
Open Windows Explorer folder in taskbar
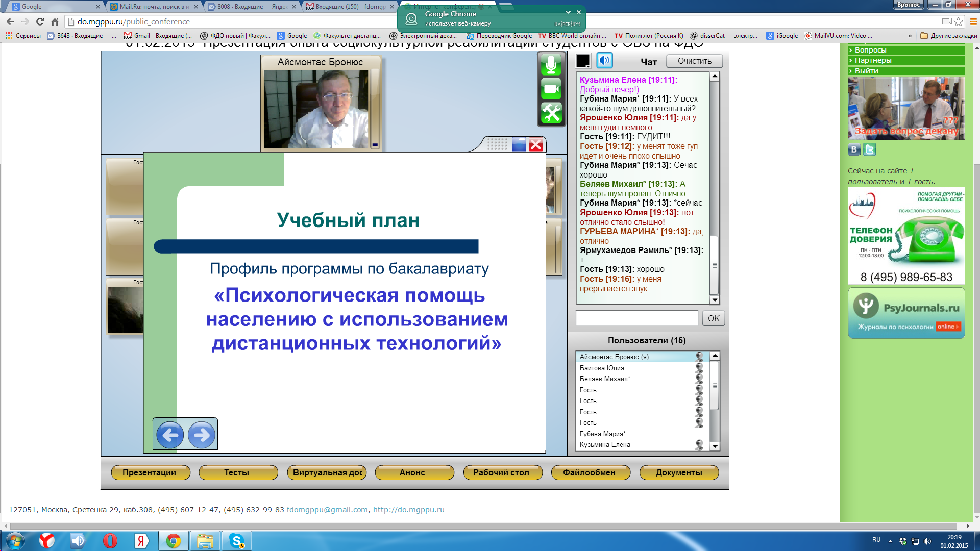point(205,541)
